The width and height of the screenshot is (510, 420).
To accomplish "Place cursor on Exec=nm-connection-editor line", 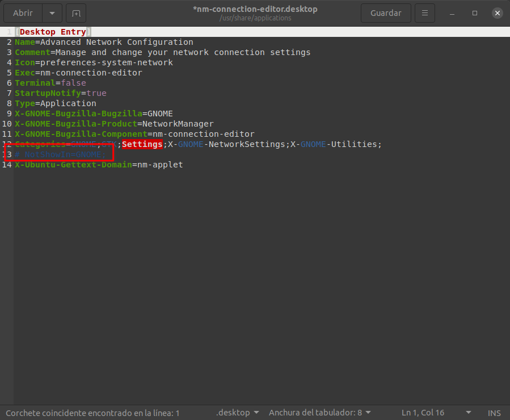I will tap(78, 73).
